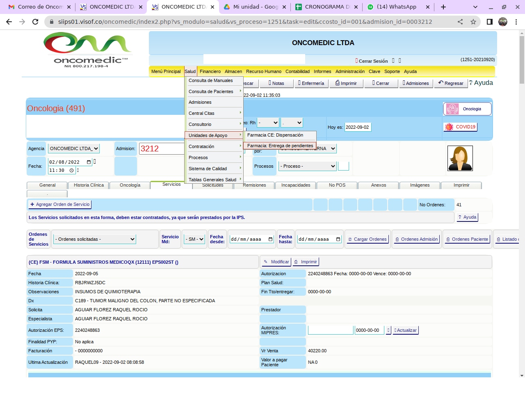Viewport: 525px width, 420px height.
Task: Click Agregar Orden de Servicio plus button
Action: [x=60, y=205]
